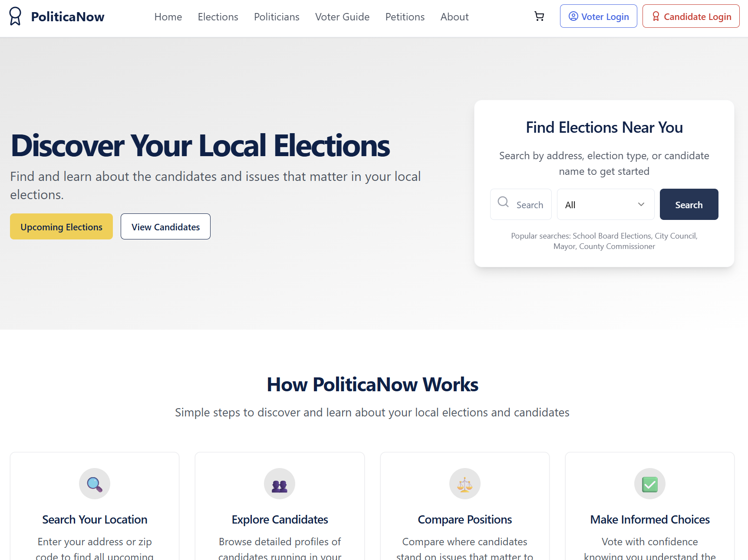The height and width of the screenshot is (560, 748).
Task: Navigate to Voter Guide
Action: click(x=342, y=17)
